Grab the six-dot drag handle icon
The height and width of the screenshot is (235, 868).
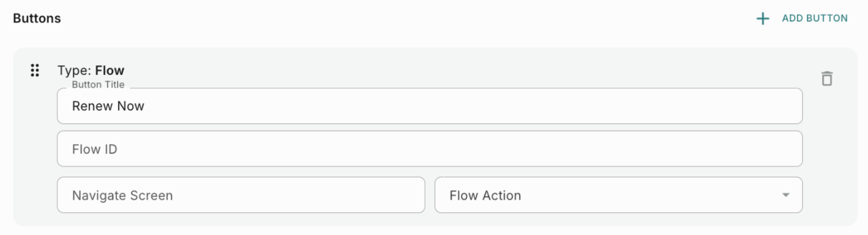pyautogui.click(x=35, y=70)
